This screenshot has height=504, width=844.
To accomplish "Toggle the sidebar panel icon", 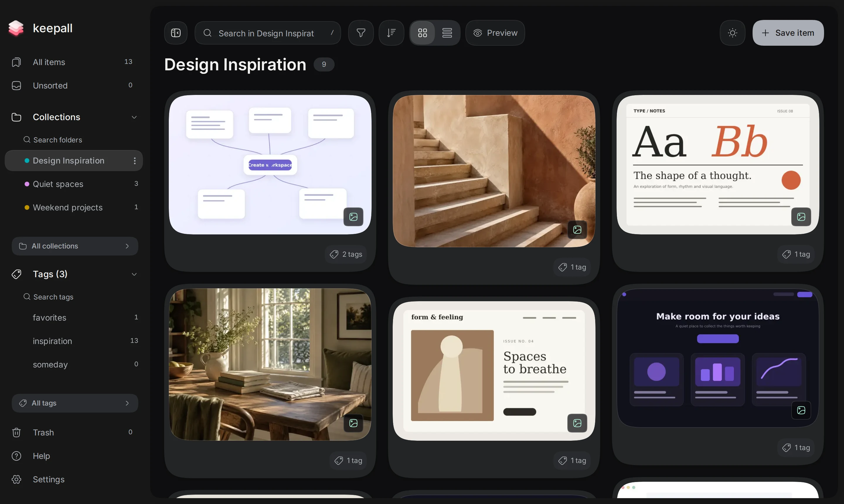I will (x=176, y=33).
